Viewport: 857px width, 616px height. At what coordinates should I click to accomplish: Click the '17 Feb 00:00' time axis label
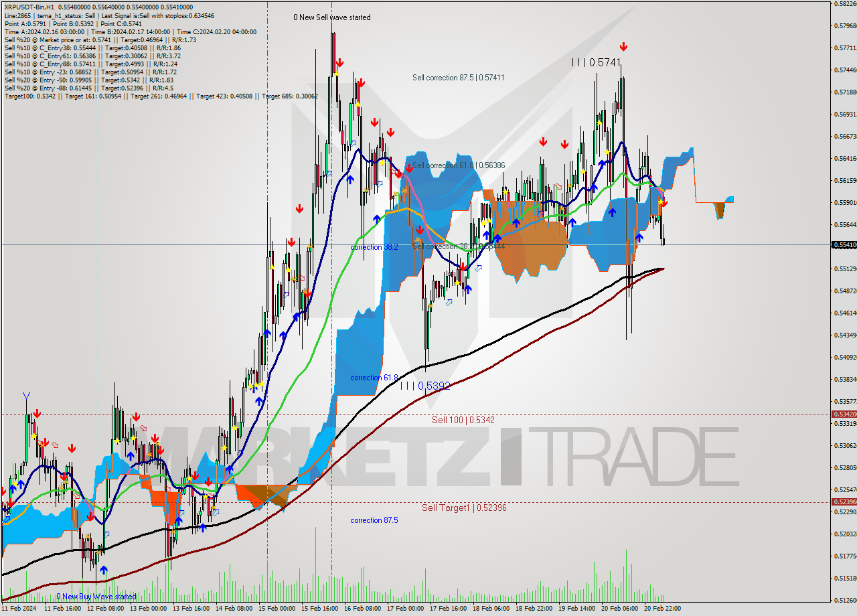pos(406,609)
